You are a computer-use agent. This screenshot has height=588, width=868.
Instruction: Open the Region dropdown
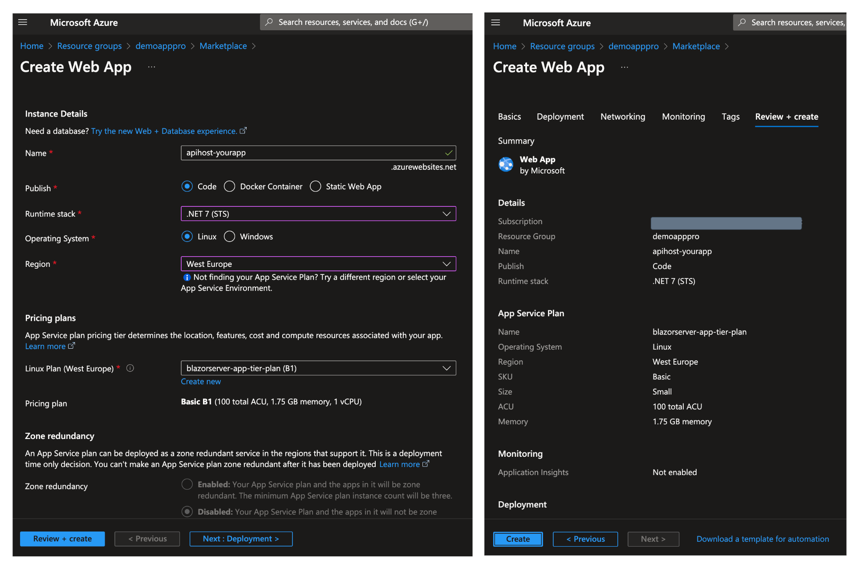(318, 264)
